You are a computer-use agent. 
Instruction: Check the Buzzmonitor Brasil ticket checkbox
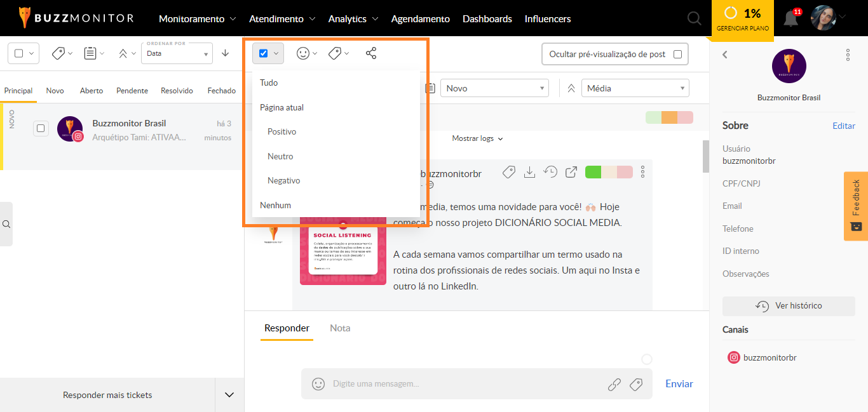point(41,128)
